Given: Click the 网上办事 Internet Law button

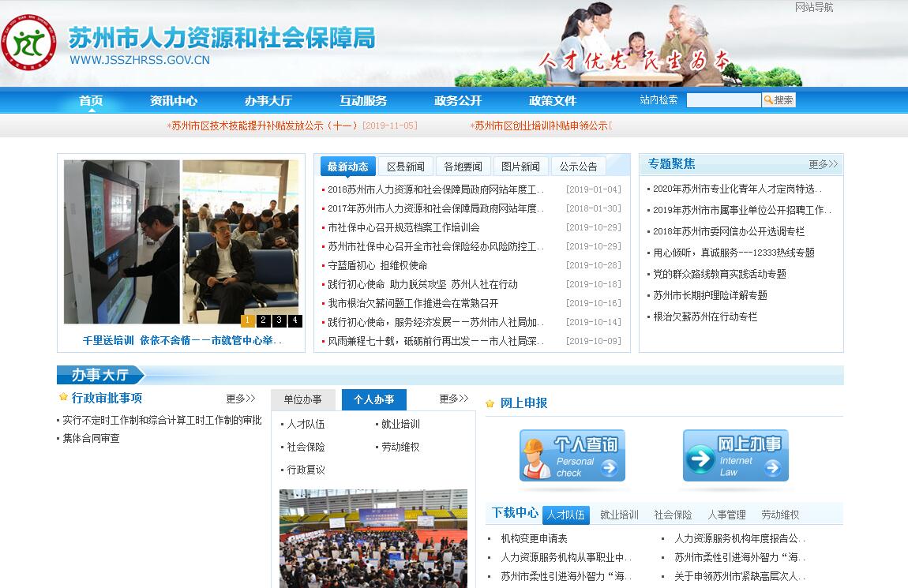Looking at the screenshot, I should pos(735,455).
